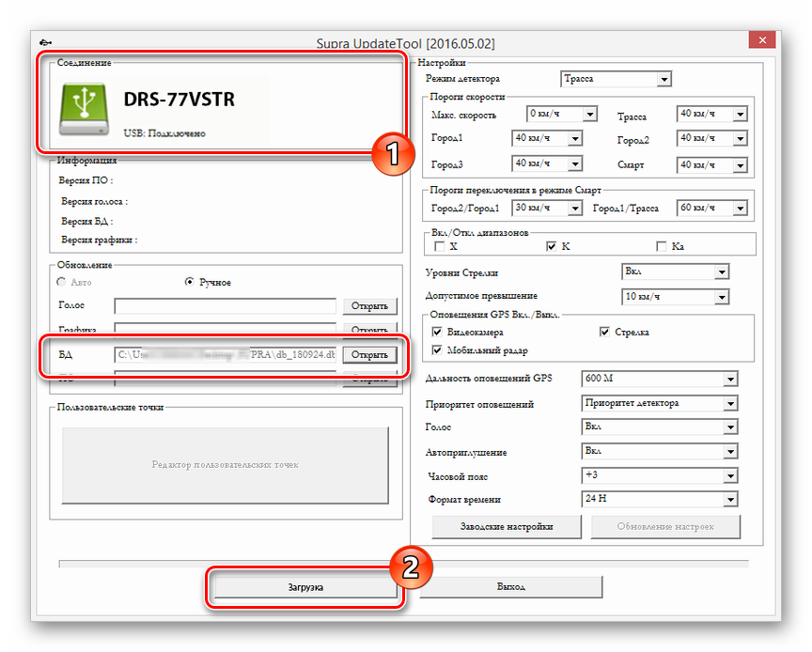Image resolution: width=812 pixels, height=652 pixels.
Task: Click Открыть button for Голос file
Action: point(369,306)
